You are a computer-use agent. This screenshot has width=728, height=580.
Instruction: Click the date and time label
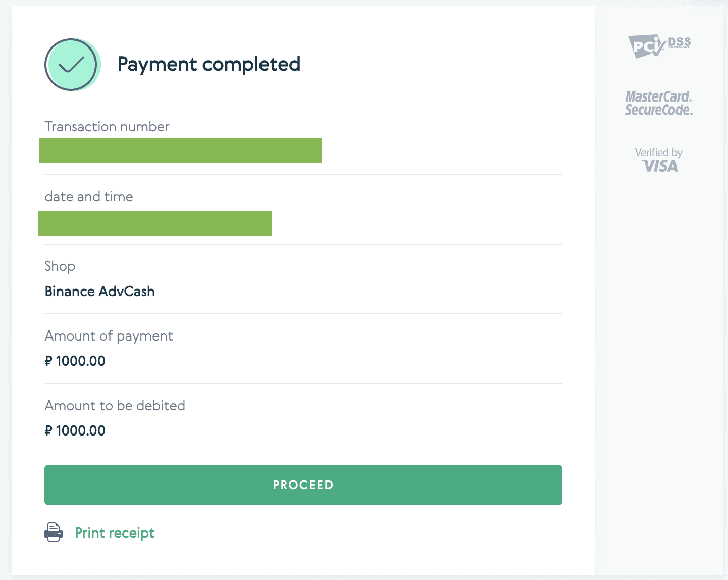coord(89,197)
